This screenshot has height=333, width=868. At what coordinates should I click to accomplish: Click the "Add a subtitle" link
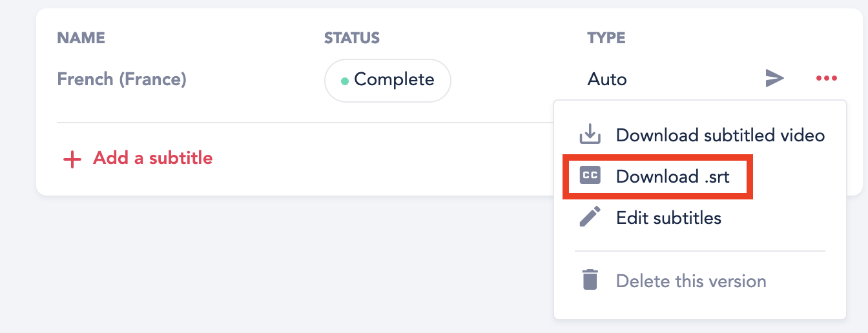pyautogui.click(x=152, y=157)
